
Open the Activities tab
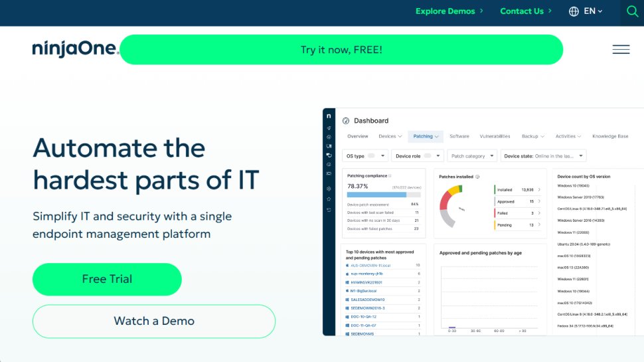click(x=568, y=136)
